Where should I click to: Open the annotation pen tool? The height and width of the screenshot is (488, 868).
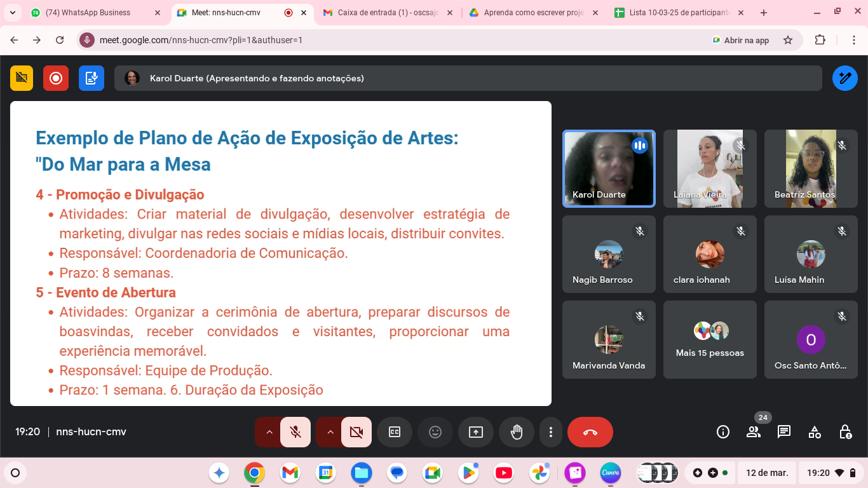[844, 78]
